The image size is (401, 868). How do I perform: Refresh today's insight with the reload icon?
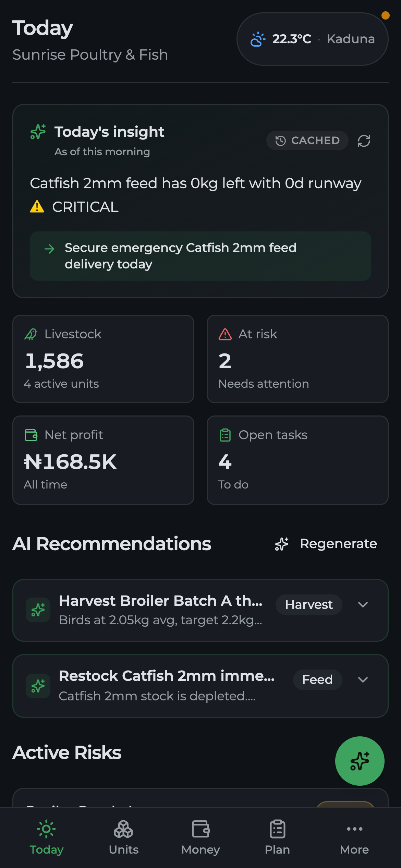click(364, 141)
